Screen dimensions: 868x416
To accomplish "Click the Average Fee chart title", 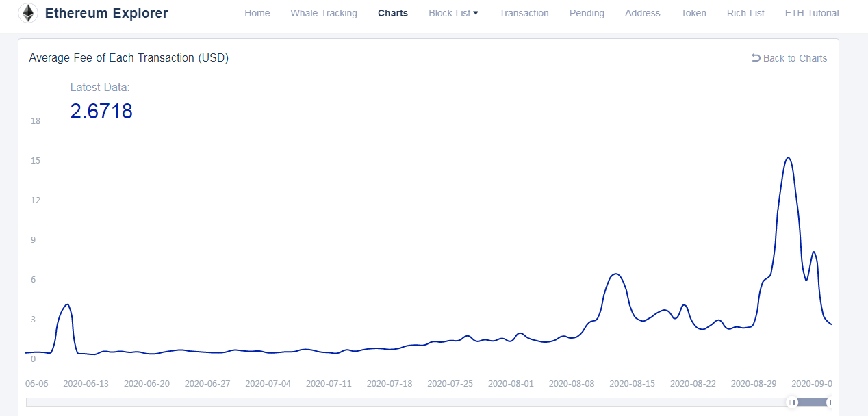I will [129, 58].
